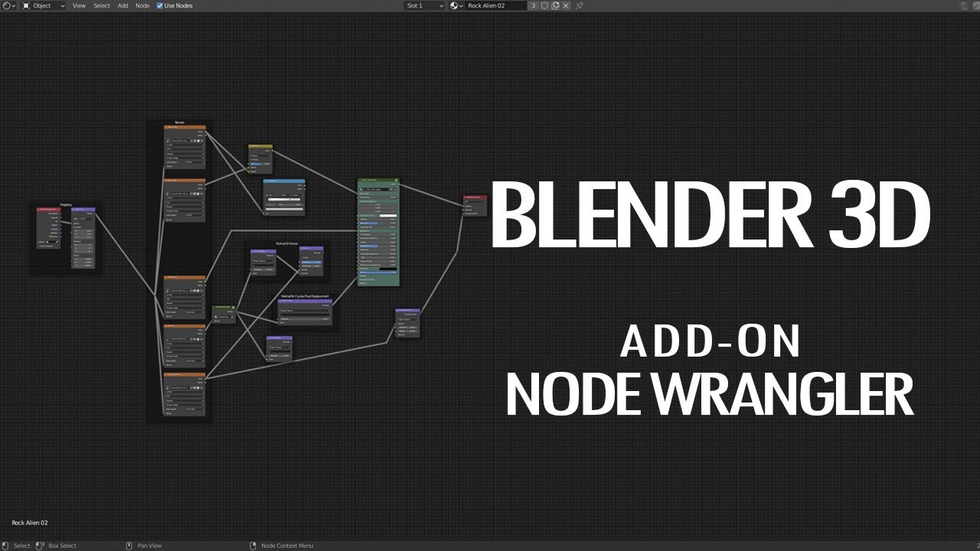Click the duplicate new material icon

pos(555,5)
